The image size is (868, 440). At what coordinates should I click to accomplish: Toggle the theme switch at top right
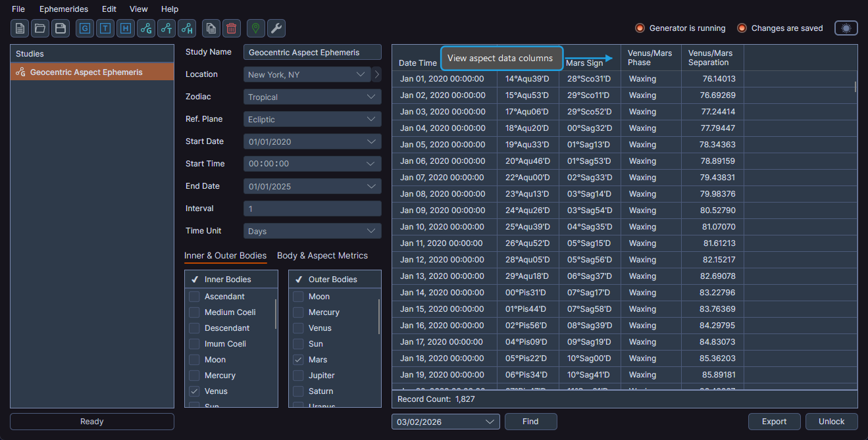coord(846,28)
